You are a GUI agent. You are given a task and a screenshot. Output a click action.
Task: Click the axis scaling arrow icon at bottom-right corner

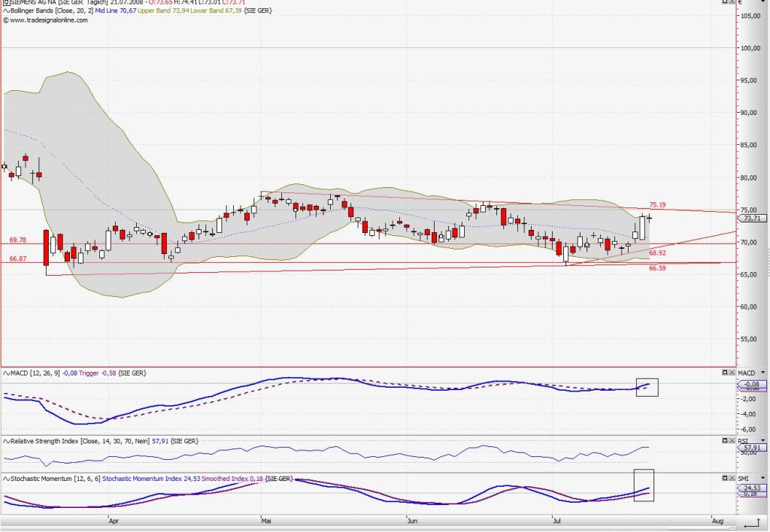752,523
